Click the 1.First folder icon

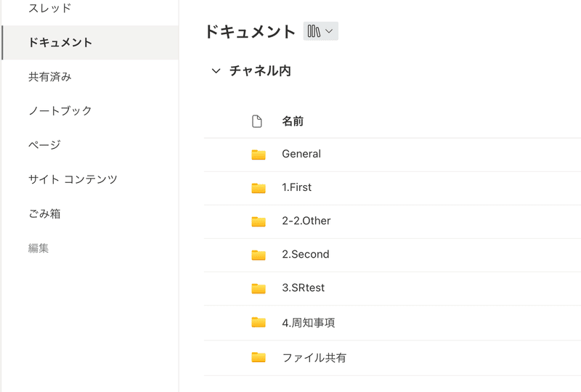click(259, 188)
